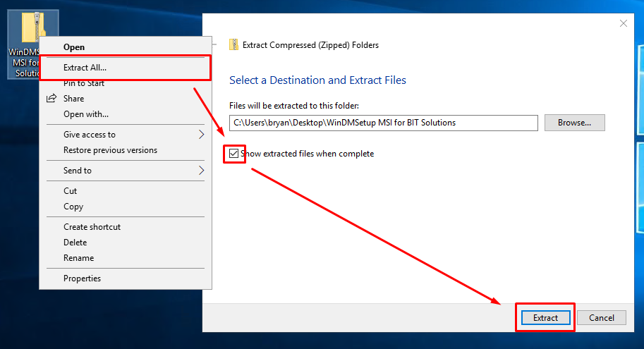Open the Open with... menu option
Image resolution: width=644 pixels, height=349 pixels.
[x=86, y=114]
